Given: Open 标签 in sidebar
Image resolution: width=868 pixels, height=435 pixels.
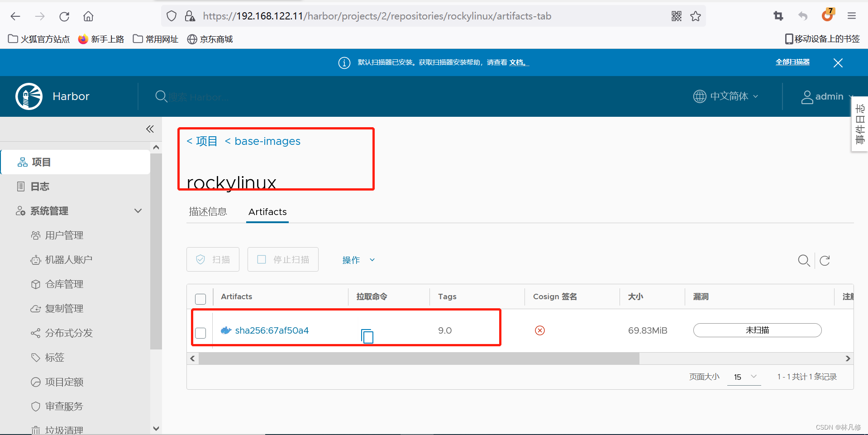Looking at the screenshot, I should 54,358.
